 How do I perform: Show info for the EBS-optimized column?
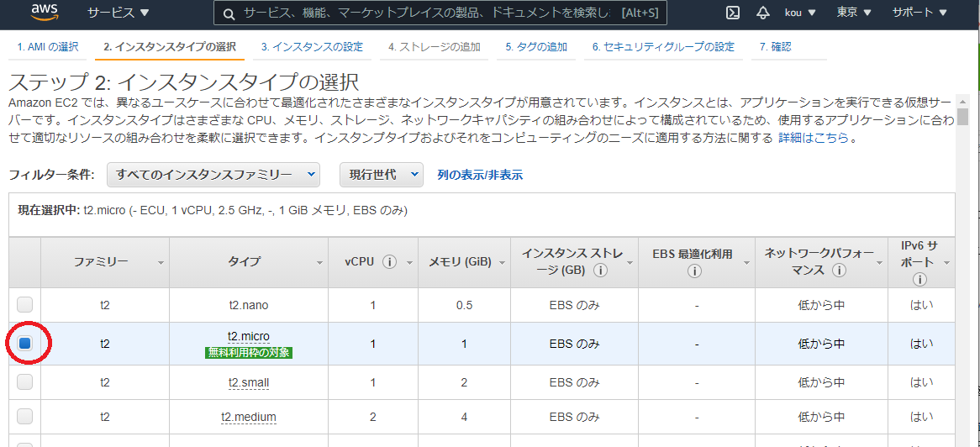click(x=693, y=271)
